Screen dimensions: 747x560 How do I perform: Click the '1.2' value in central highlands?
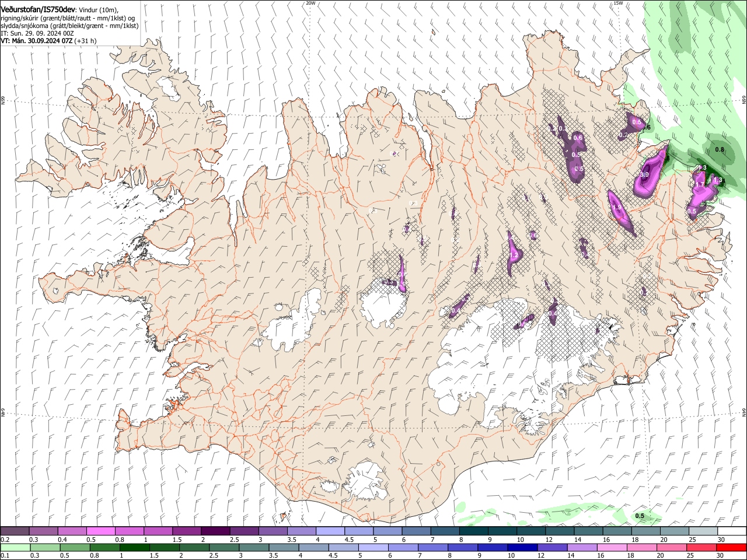pyautogui.click(x=514, y=256)
